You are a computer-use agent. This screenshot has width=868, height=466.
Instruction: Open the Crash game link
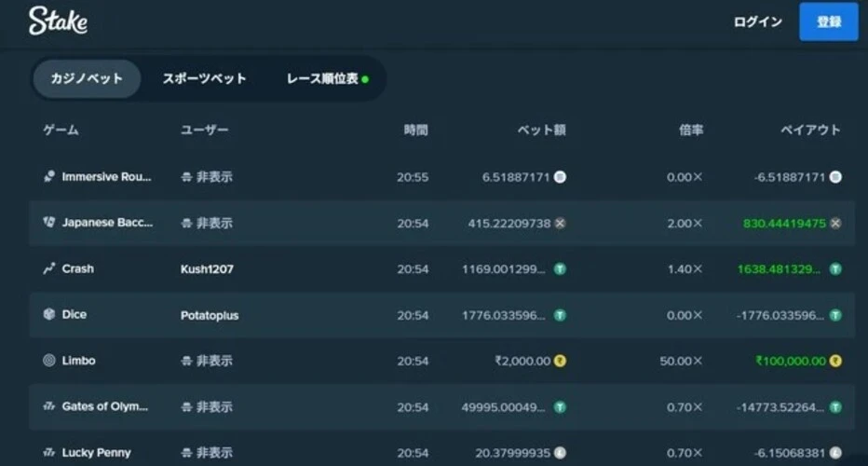coord(78,268)
